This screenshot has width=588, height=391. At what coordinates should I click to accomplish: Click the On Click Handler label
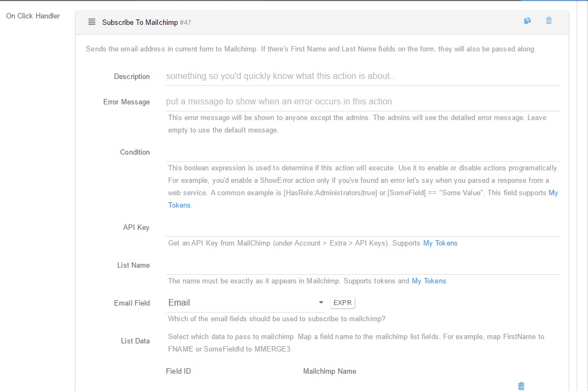33,16
